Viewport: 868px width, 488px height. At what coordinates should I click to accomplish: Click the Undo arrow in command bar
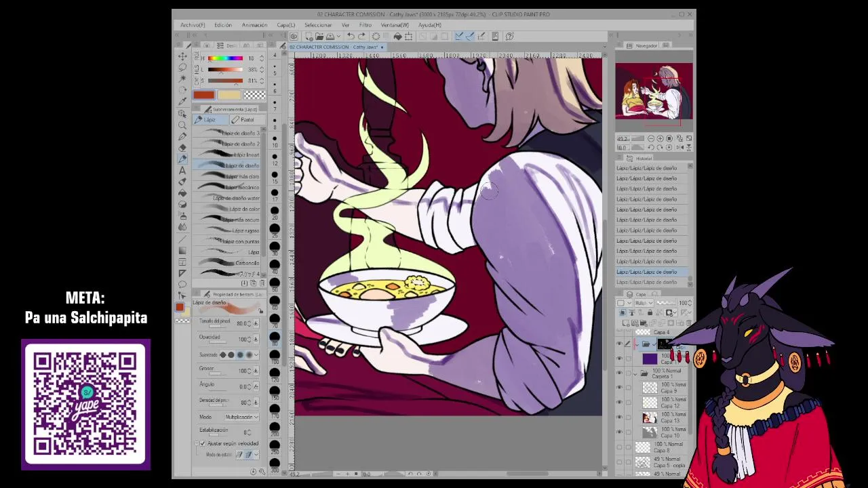(x=351, y=37)
